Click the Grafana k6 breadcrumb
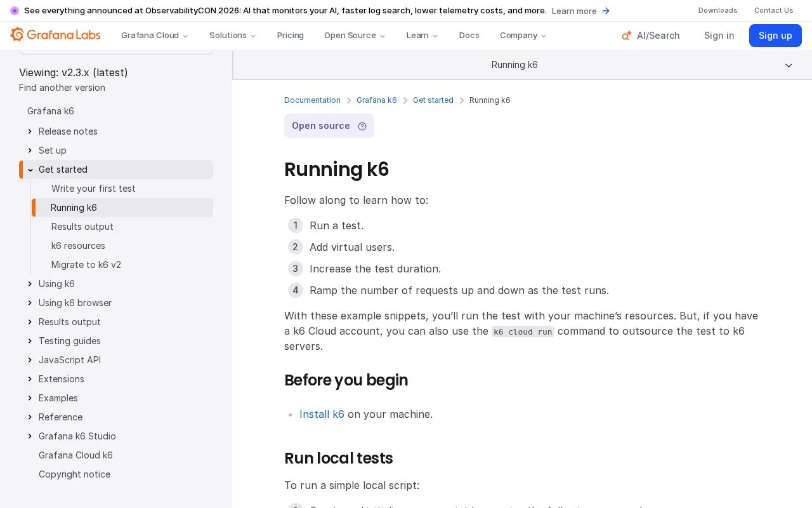Viewport: 812px width, 508px height. pos(377,100)
